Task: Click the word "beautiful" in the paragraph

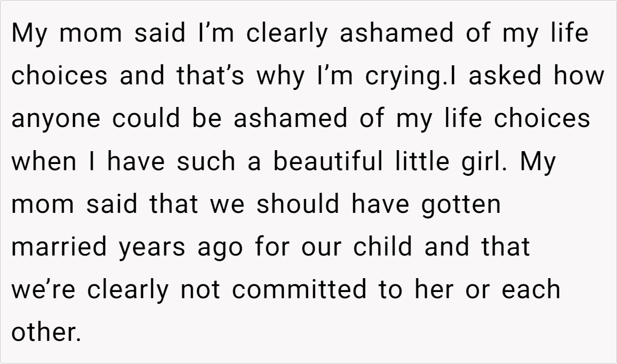Action: tap(328, 162)
